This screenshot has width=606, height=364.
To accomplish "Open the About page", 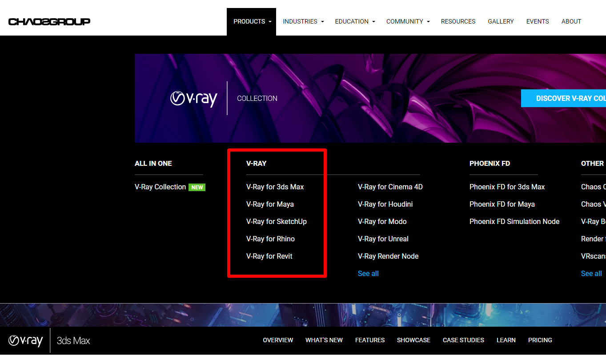I will pyautogui.click(x=571, y=21).
